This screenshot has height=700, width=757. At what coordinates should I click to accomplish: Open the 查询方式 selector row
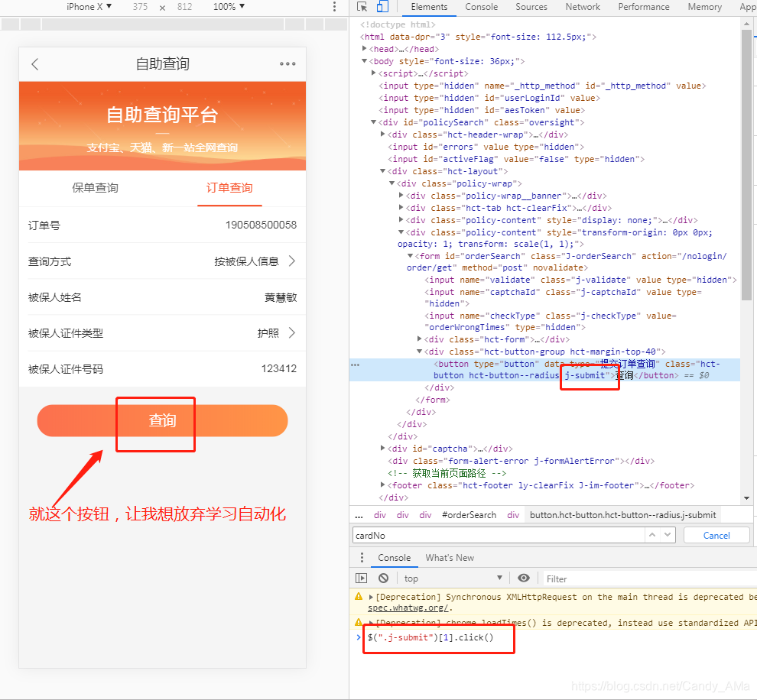tap(162, 261)
